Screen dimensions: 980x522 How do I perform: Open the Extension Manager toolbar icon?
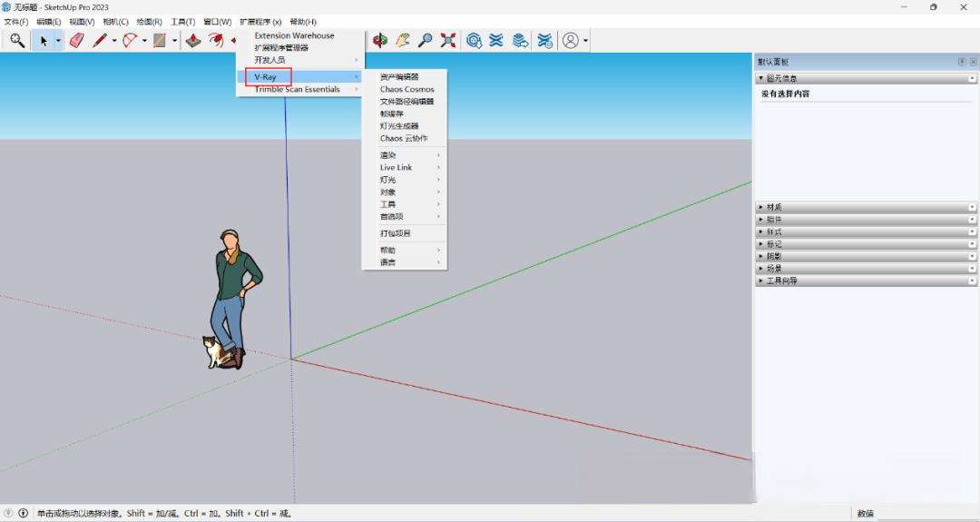pyautogui.click(x=545, y=41)
